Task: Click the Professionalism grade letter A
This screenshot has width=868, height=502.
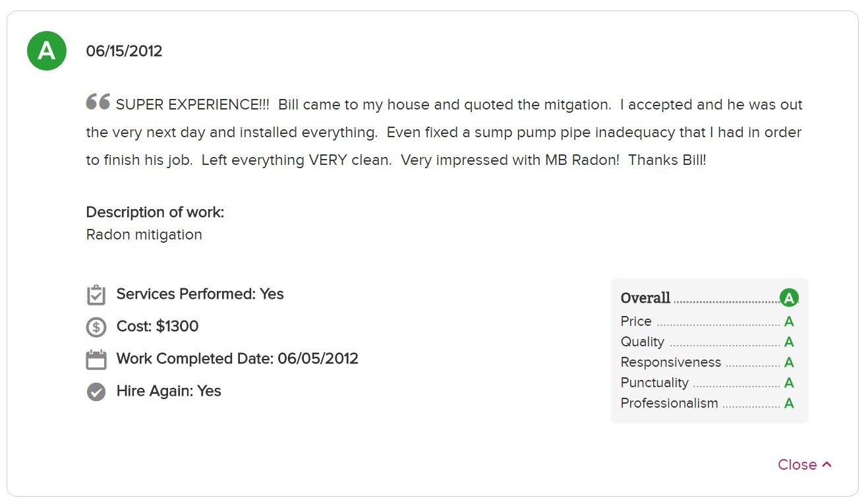Action: [x=789, y=404]
